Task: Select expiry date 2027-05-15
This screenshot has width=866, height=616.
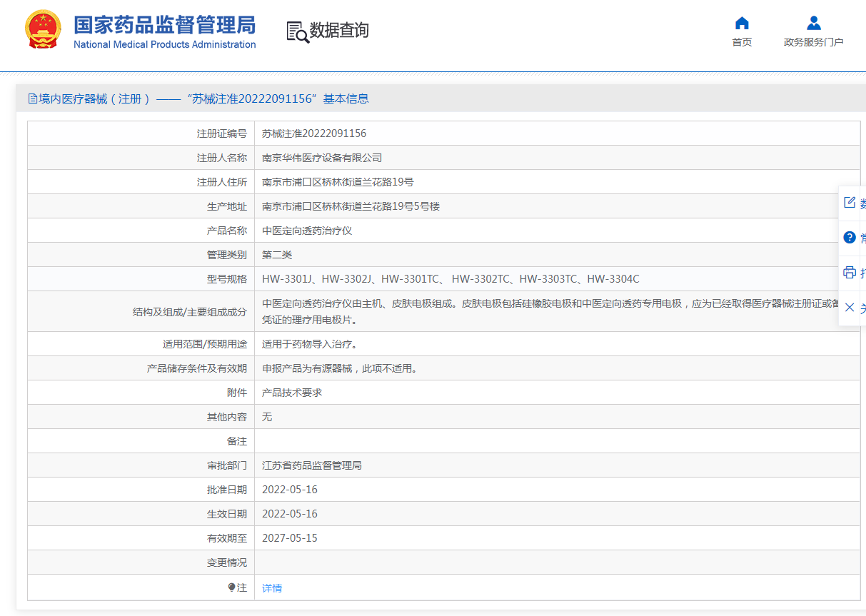Action: click(290, 538)
